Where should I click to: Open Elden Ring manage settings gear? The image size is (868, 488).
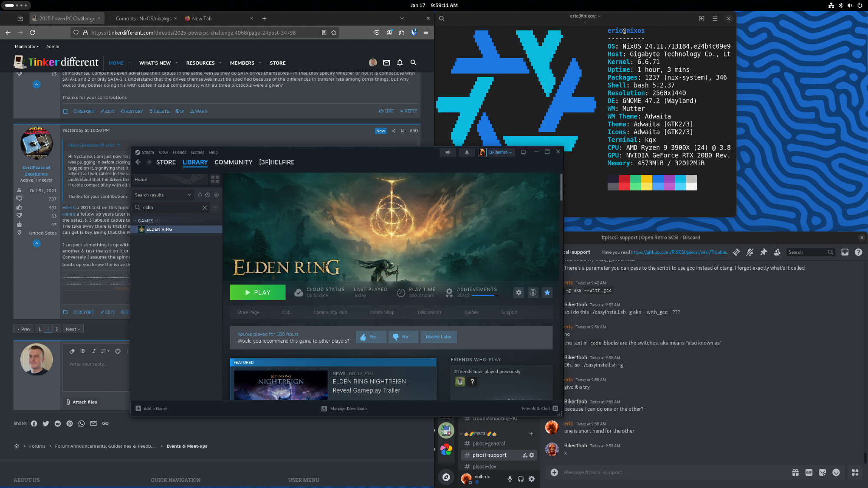coord(519,293)
